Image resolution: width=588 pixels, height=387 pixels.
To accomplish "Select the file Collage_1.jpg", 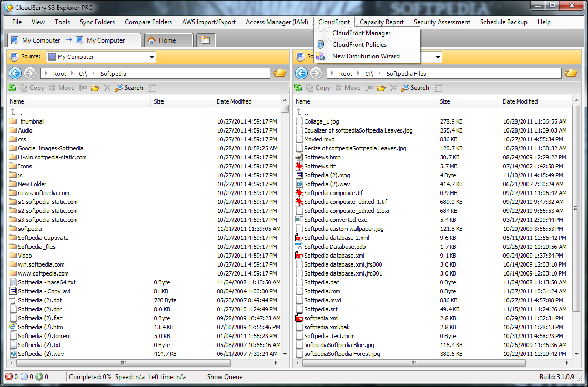I will [321, 121].
